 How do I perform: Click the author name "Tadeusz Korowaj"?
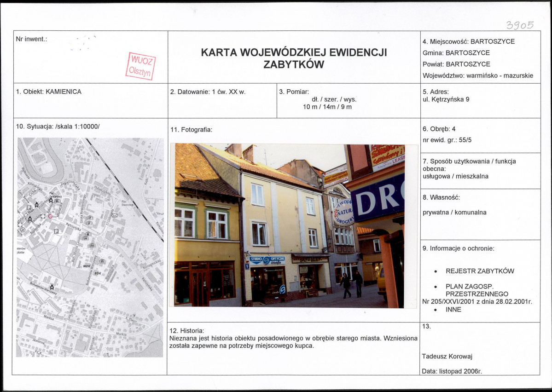pos(447,357)
